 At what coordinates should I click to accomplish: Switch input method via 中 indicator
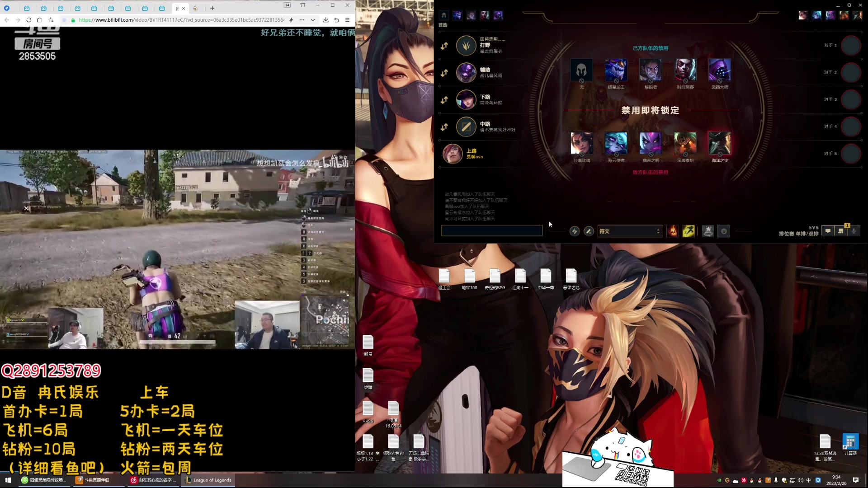click(808, 480)
